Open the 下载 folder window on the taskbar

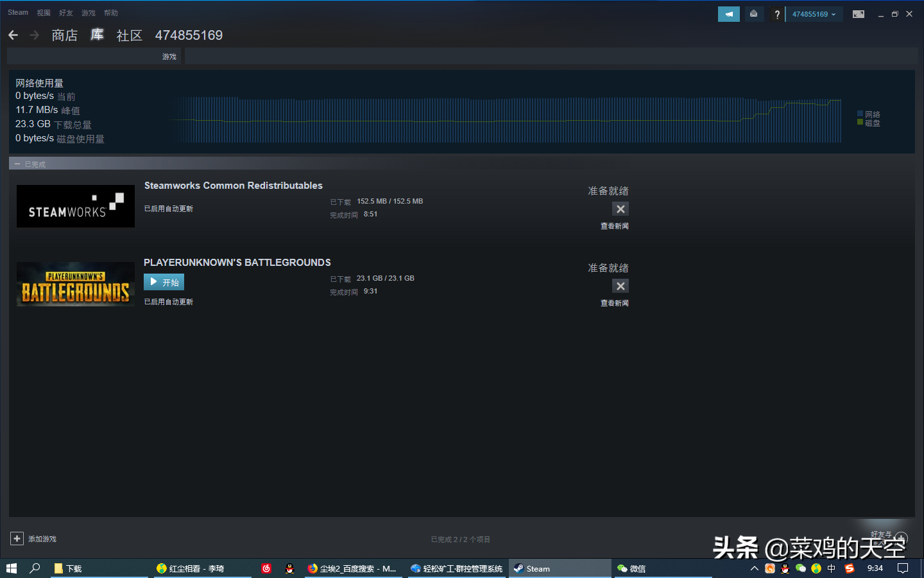tap(99, 568)
